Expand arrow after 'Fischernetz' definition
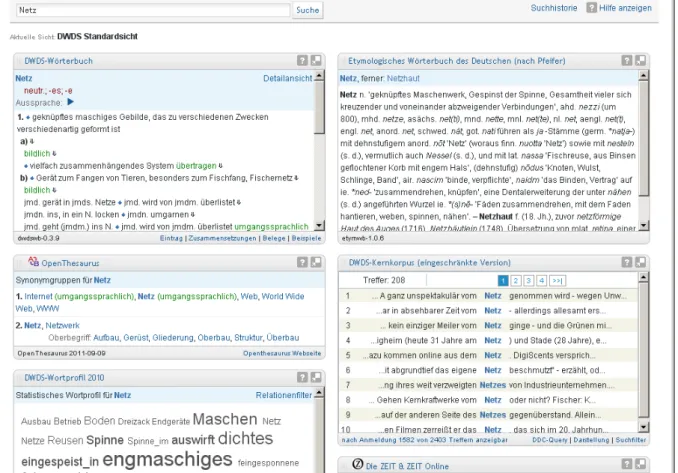Viewport: 678px width, 473px height. coord(296,178)
